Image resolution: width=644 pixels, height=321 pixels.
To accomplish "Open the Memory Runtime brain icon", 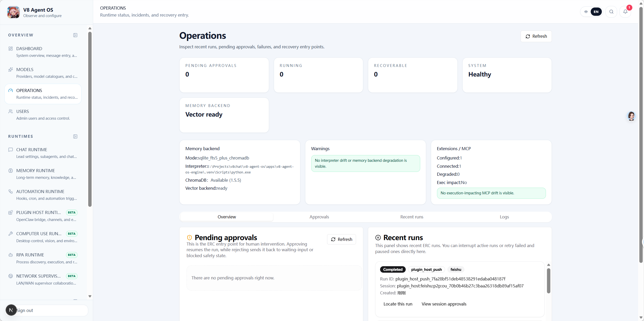I will tap(11, 170).
